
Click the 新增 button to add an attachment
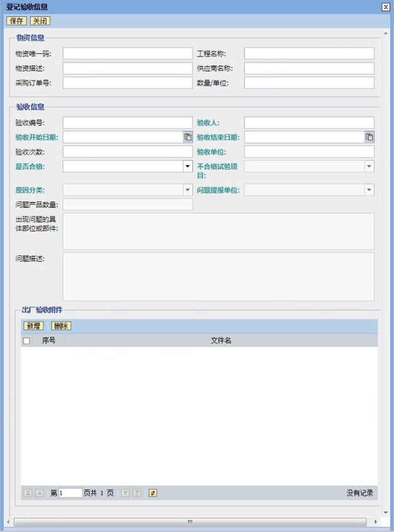pyautogui.click(x=33, y=326)
